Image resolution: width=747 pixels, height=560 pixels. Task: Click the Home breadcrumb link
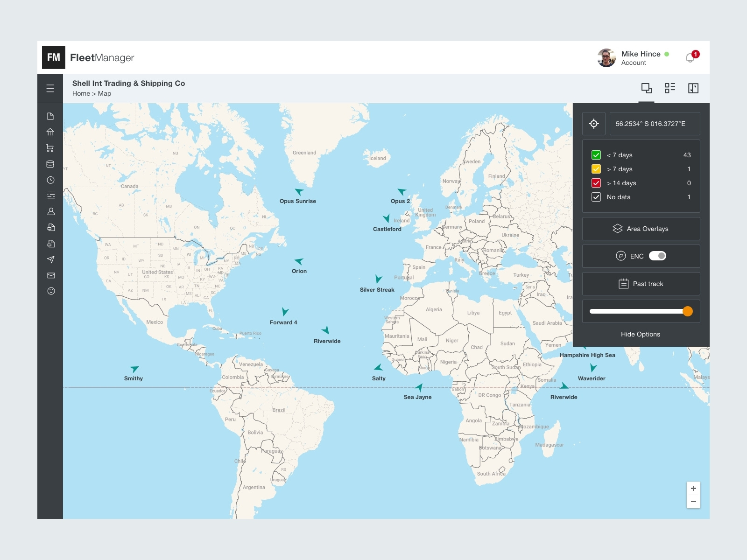pos(81,93)
